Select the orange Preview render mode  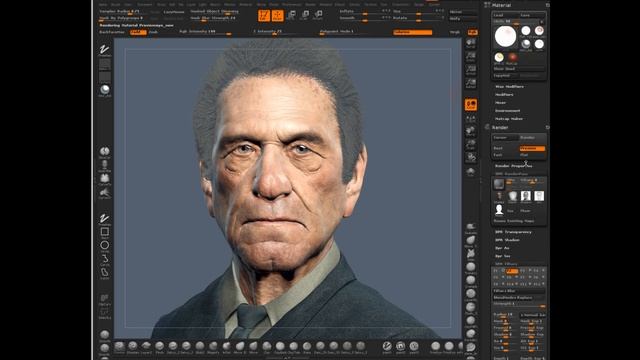(x=532, y=149)
